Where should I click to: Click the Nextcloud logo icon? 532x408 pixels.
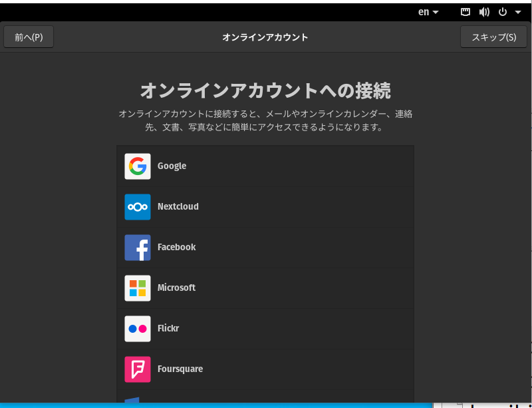point(138,207)
